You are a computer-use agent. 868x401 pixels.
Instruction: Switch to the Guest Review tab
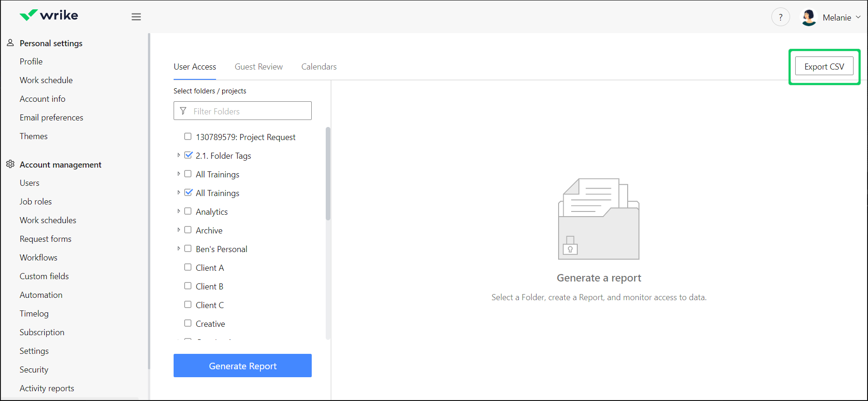coord(259,67)
